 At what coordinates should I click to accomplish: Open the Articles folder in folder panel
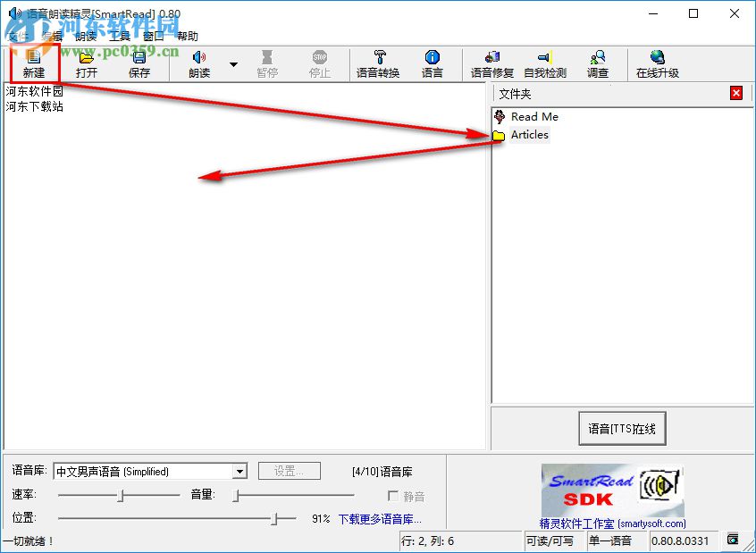[531, 135]
